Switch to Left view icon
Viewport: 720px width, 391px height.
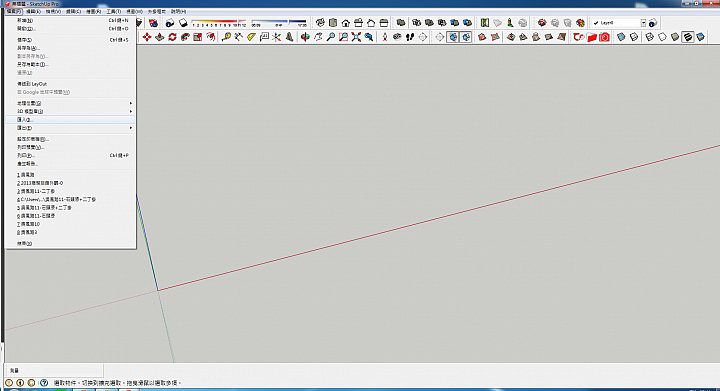(x=384, y=22)
